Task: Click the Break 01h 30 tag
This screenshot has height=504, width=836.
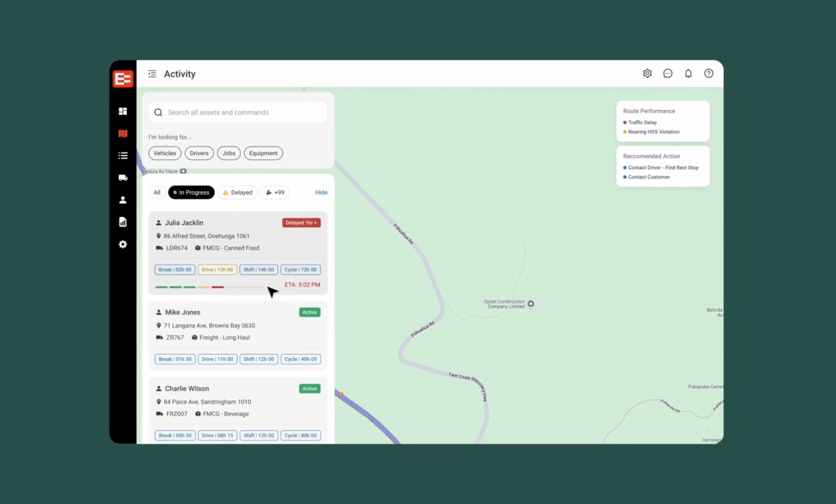Action: 175,359
